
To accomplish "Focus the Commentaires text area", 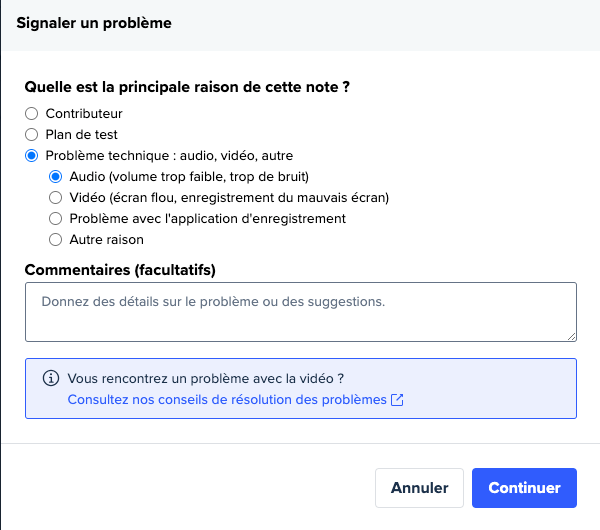I will (301, 312).
